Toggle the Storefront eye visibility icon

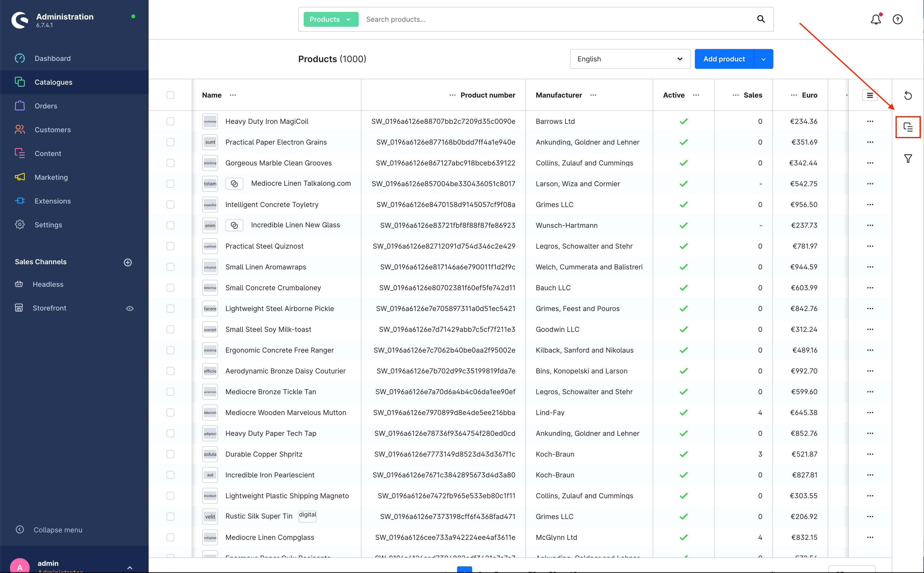pos(130,309)
